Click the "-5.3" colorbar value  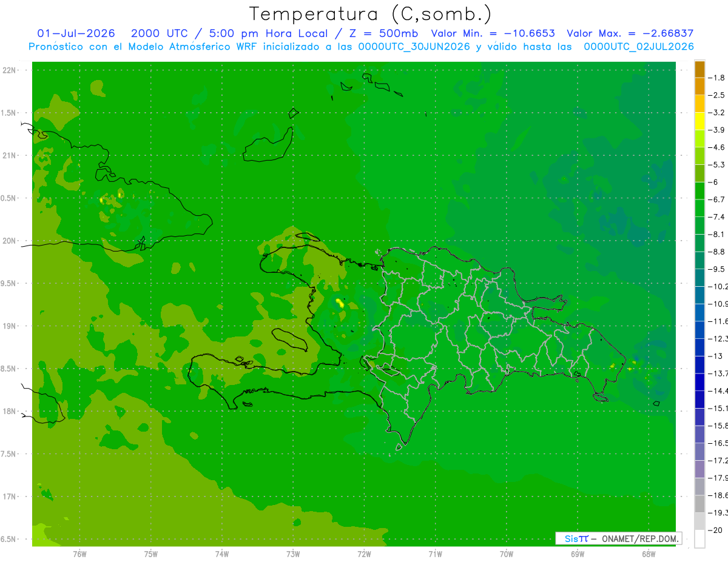[716, 165]
